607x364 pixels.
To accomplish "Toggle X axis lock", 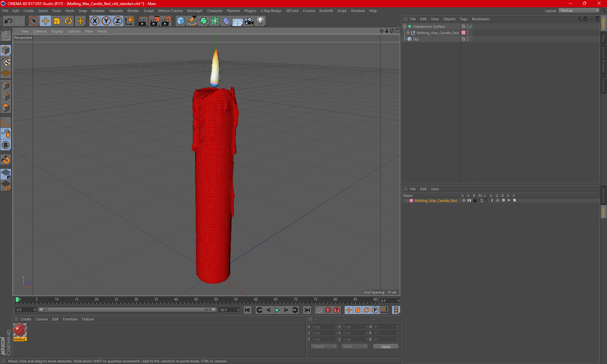I will click(x=95, y=21).
